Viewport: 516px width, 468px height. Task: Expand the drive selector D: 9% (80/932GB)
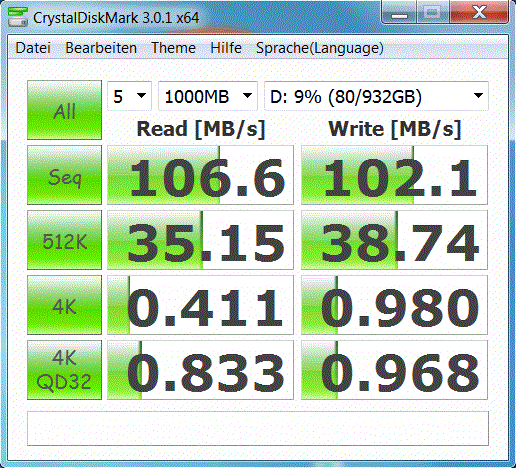click(x=376, y=96)
